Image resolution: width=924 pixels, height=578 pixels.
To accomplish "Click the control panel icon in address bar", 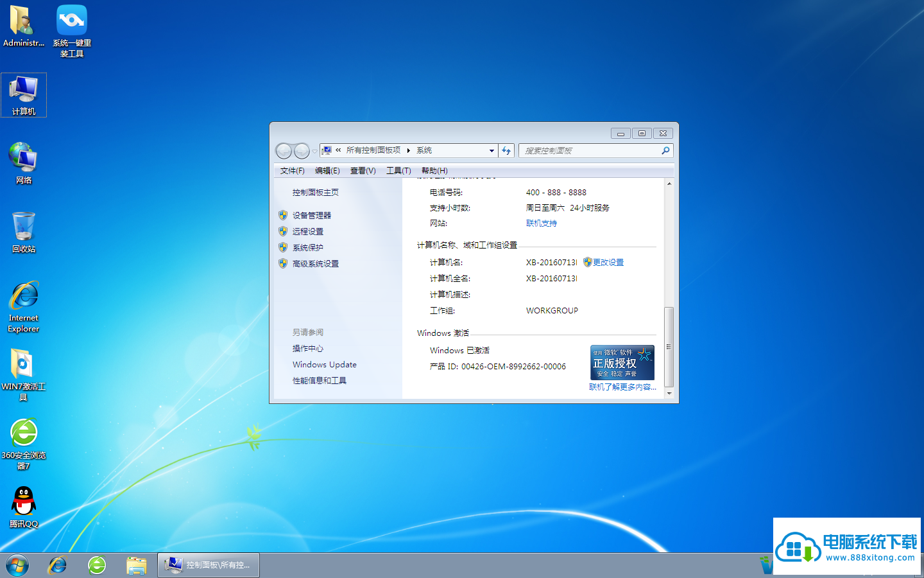I will (327, 150).
